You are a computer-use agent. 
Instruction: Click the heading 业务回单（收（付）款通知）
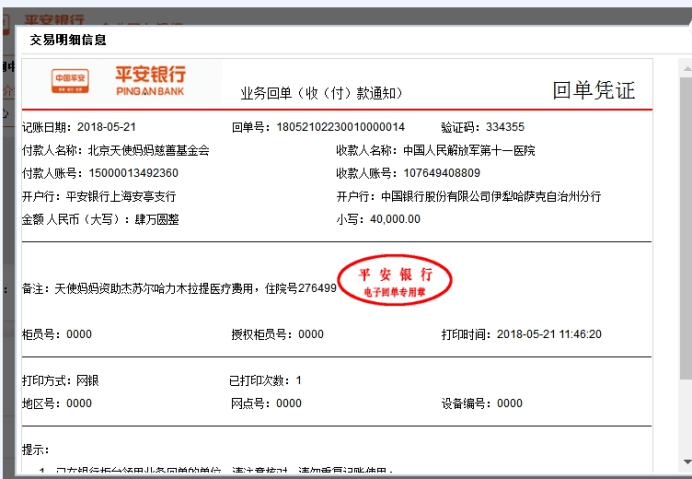321,93
